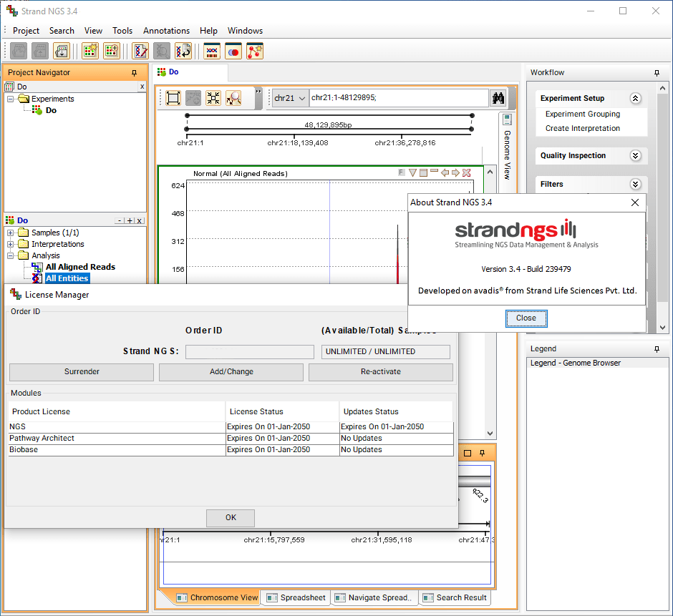Remove track using the red X icon
The width and height of the screenshot is (673, 616).
coord(467,172)
